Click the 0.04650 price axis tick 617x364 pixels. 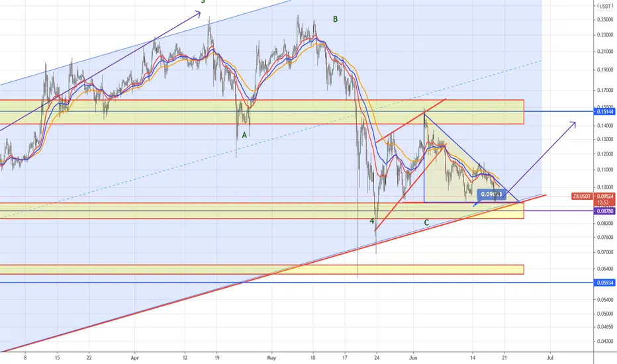[605, 327]
